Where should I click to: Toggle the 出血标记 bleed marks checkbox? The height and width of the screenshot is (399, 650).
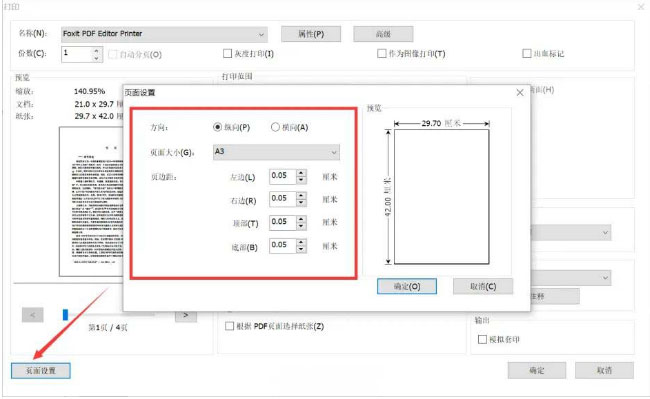pos(526,53)
